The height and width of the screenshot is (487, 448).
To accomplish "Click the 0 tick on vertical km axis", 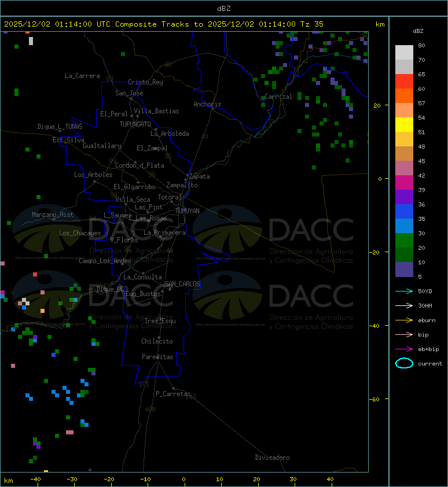I will coord(380,179).
